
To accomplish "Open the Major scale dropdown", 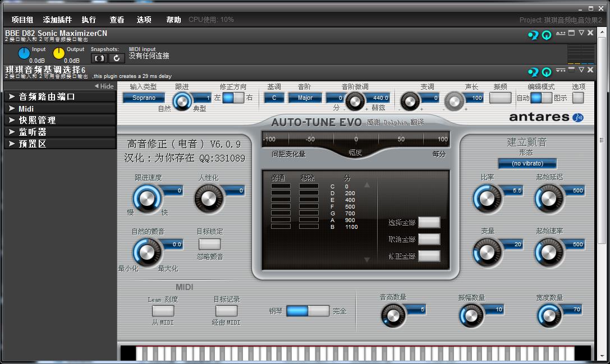I will (305, 98).
